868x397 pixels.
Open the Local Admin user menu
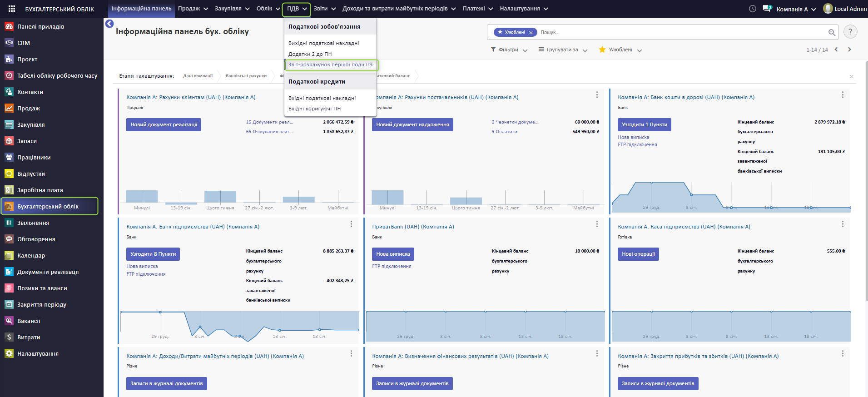[845, 9]
